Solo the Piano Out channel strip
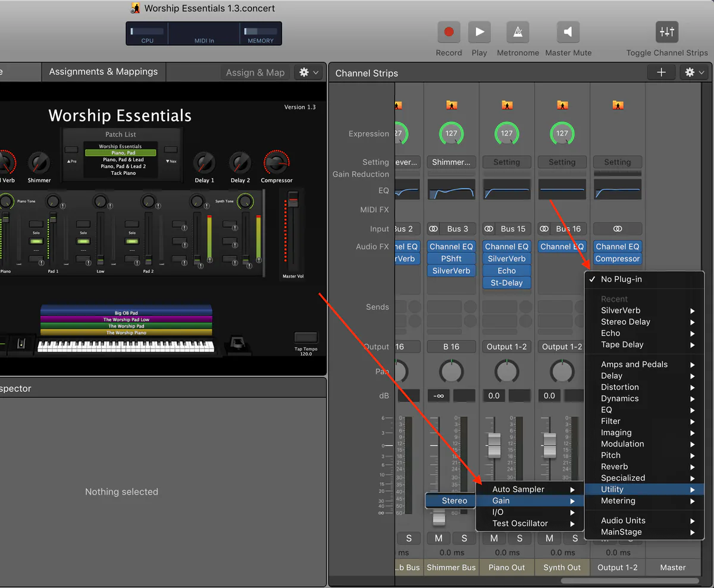 coord(519,538)
